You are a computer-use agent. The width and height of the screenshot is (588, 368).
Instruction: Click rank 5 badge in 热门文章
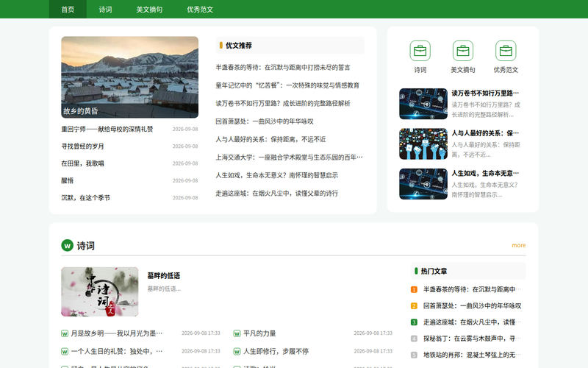(414, 355)
